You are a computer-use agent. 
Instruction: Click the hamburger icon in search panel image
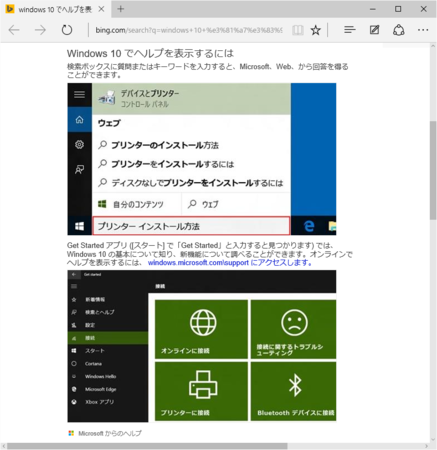(79, 95)
